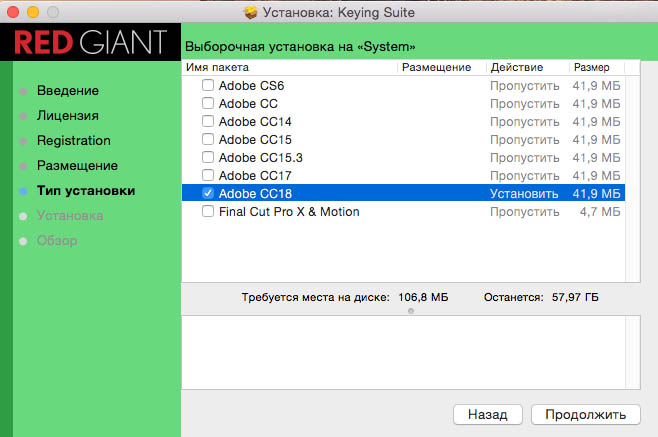Click the dimmed Установка step

tap(70, 216)
